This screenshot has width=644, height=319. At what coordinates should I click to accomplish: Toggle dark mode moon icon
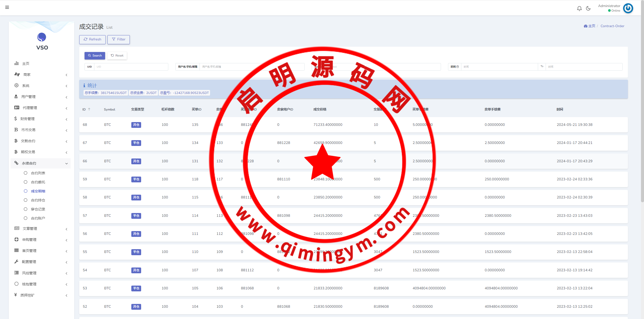tap(588, 9)
